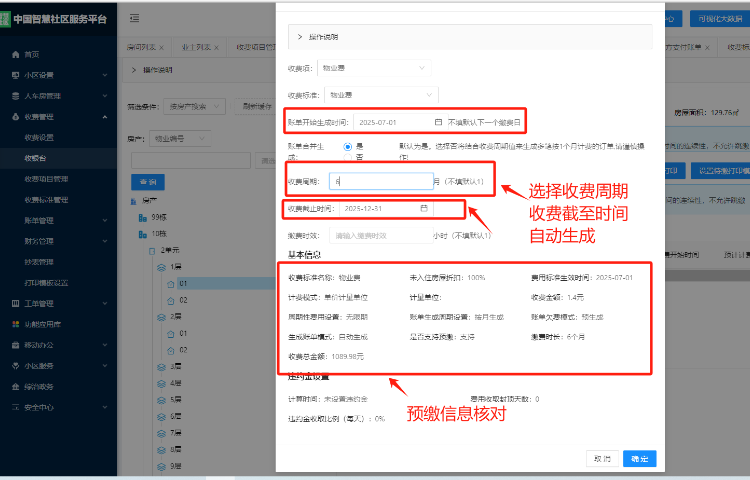Click the 收费周期 input field
750x480 pixels.
381,181
